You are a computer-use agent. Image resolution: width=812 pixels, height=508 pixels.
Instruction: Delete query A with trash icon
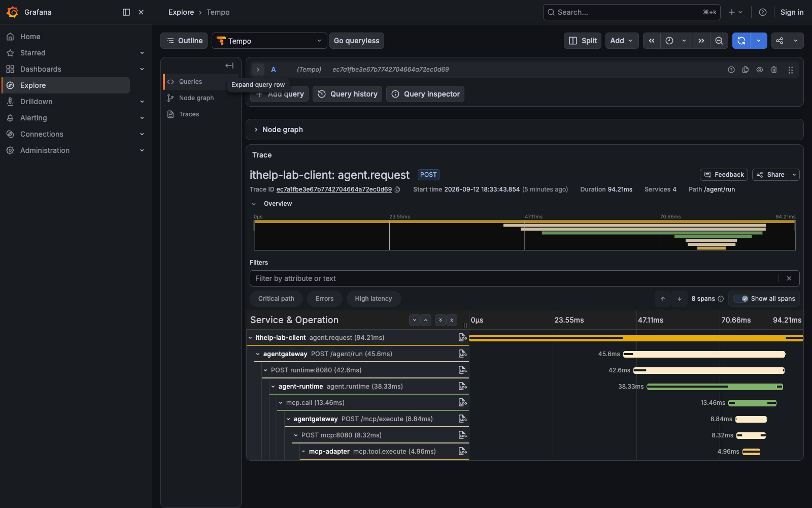pos(774,70)
